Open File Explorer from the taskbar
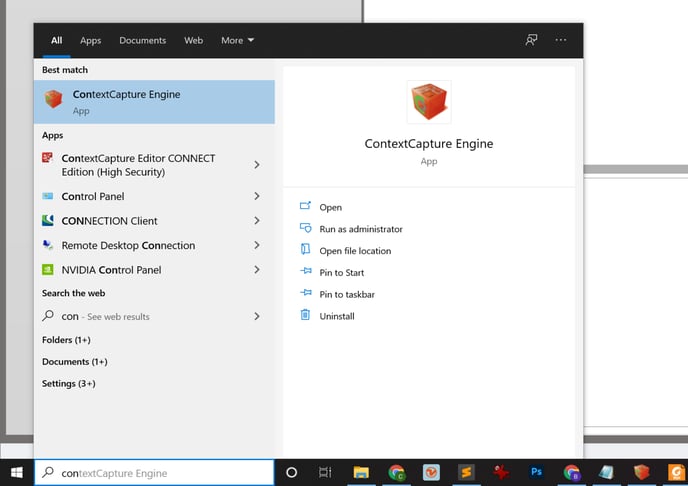This screenshot has width=688, height=486. click(x=361, y=472)
